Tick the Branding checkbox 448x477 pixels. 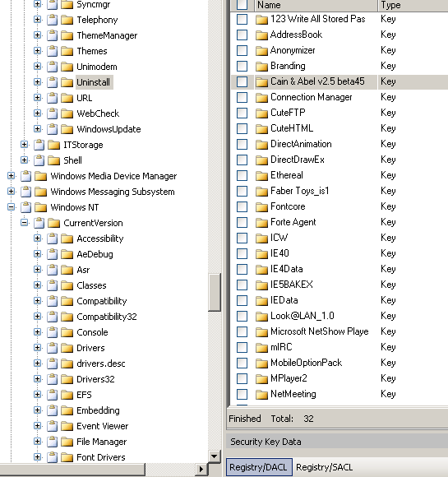tap(242, 67)
